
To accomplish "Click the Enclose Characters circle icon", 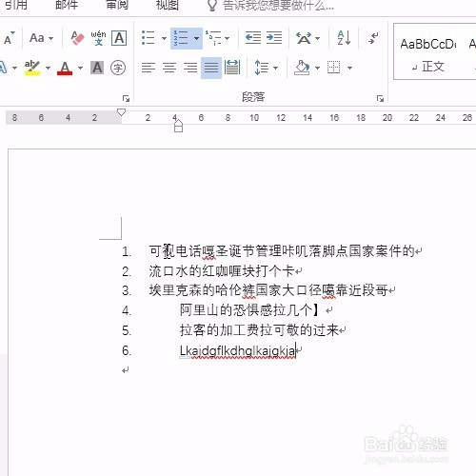I will [118, 68].
